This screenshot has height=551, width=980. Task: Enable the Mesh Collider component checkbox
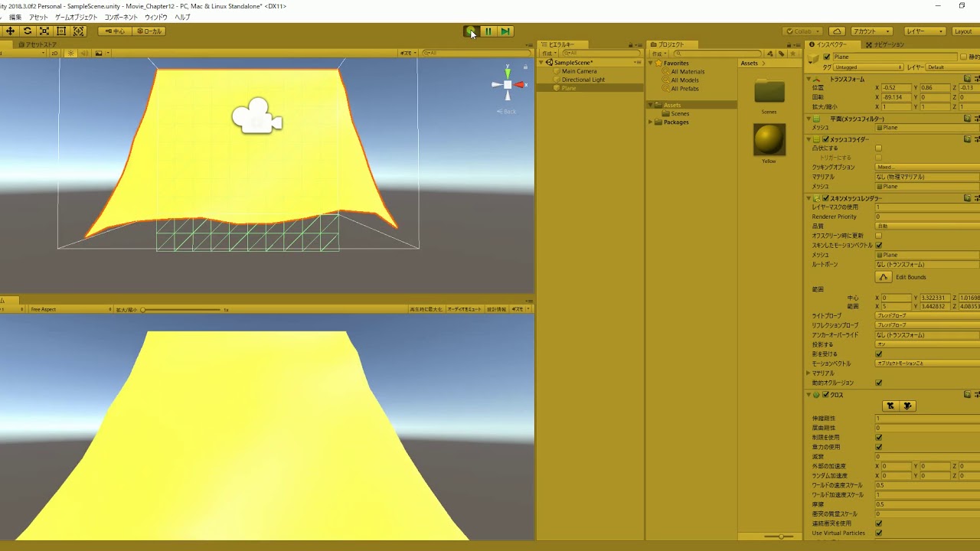[x=826, y=139]
